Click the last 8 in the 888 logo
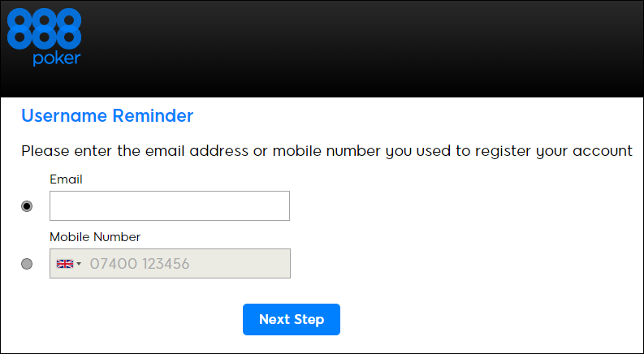Image resolution: width=644 pixels, height=354 pixels. click(69, 28)
